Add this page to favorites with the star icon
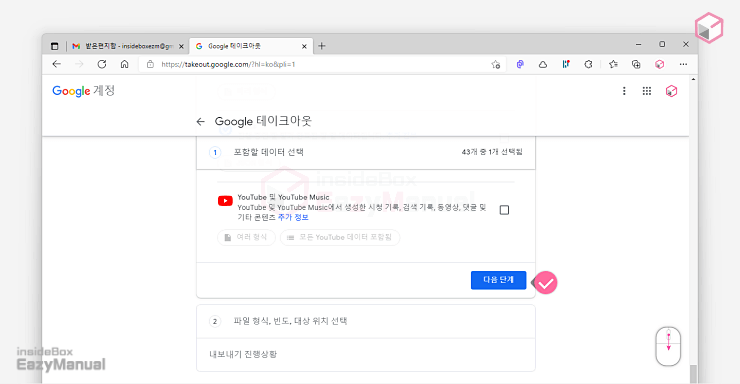This screenshot has height=384, width=740. 496,65
